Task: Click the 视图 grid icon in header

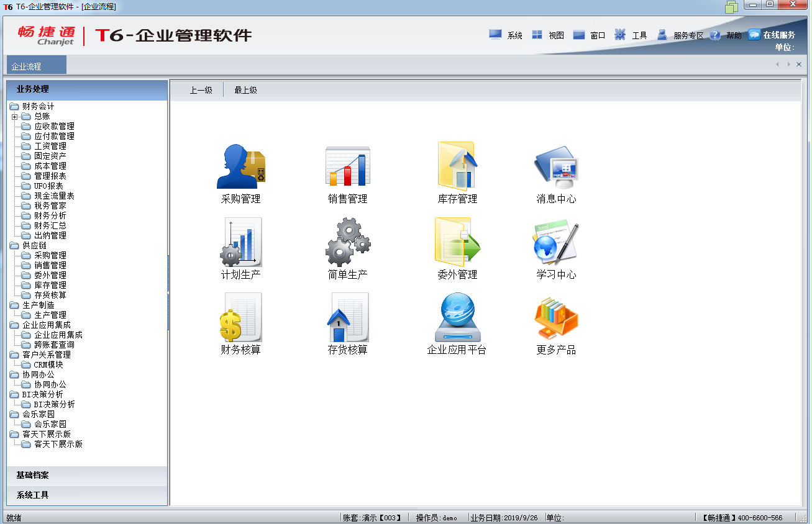Action: (x=537, y=35)
